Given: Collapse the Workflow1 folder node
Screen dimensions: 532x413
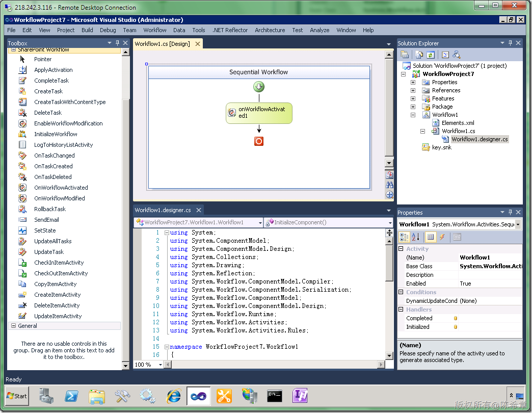Looking at the screenshot, I should pyautogui.click(x=413, y=115).
